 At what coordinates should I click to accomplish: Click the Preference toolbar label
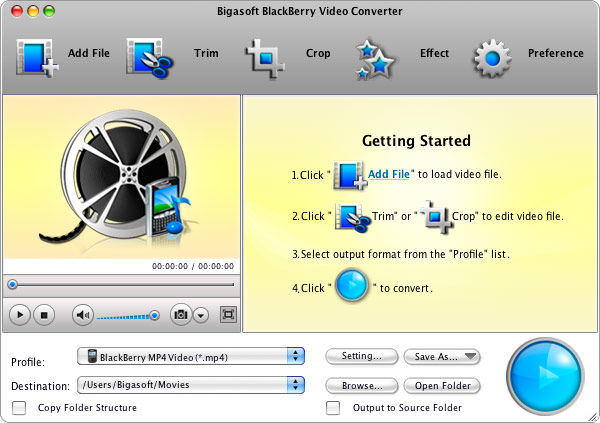pos(556,53)
